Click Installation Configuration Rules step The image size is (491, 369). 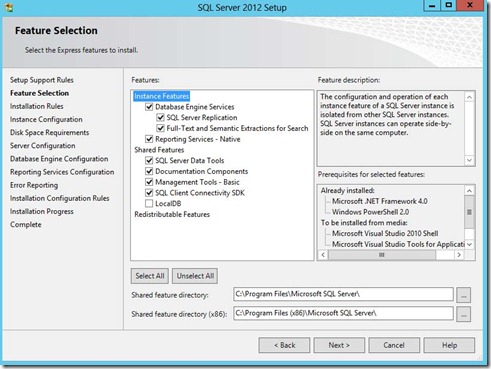60,198
